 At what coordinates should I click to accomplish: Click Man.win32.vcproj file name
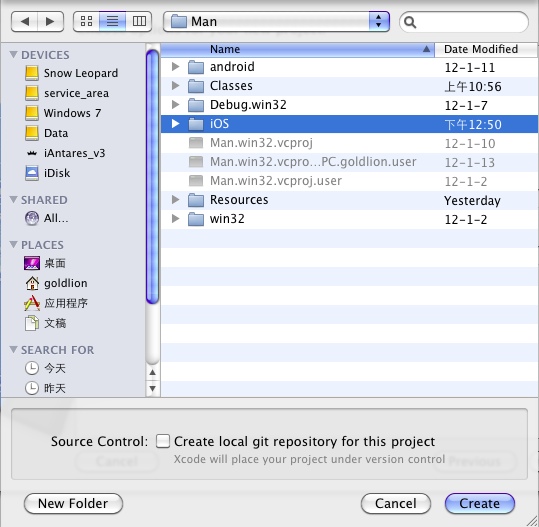pyautogui.click(x=261, y=143)
